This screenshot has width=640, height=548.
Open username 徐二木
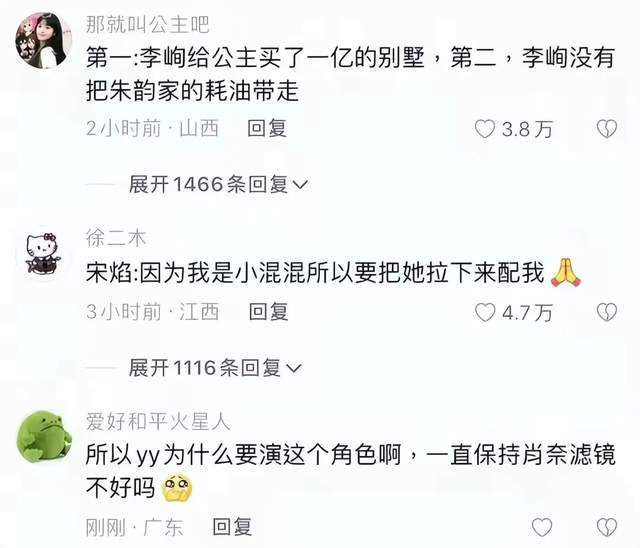116,238
